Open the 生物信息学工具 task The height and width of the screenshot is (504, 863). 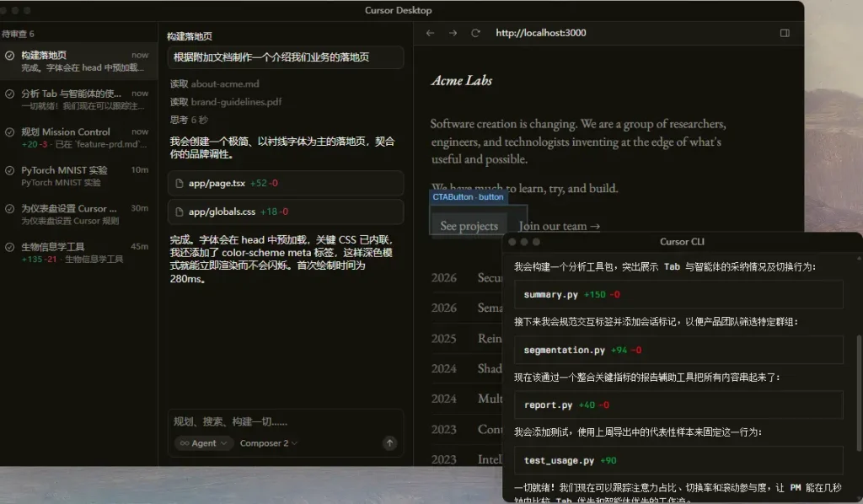coord(78,253)
